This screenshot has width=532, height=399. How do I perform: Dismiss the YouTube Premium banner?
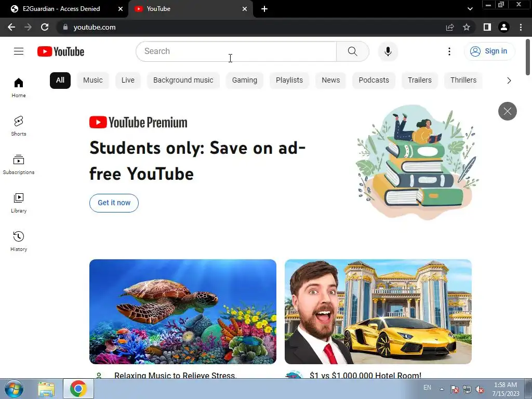coord(507,111)
